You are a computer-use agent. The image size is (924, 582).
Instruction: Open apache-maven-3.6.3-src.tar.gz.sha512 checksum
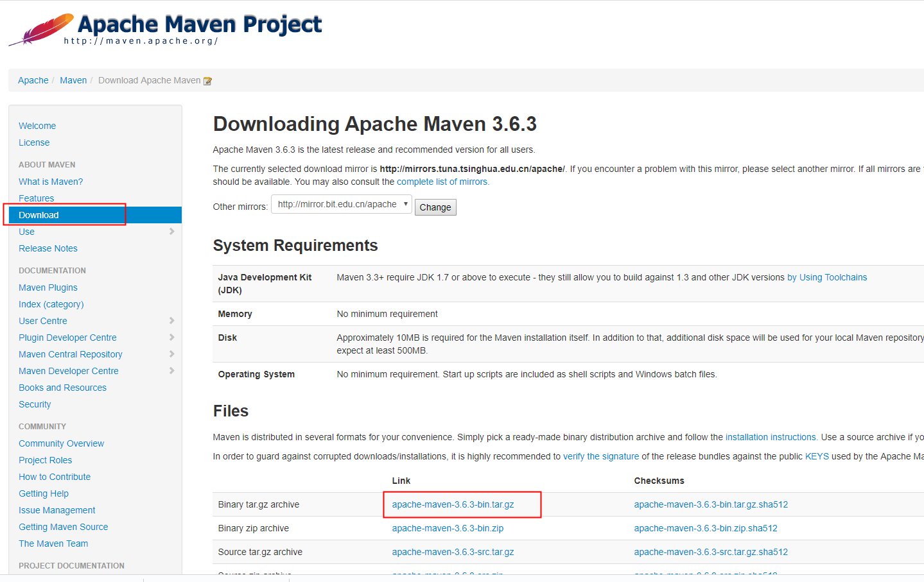tap(711, 552)
